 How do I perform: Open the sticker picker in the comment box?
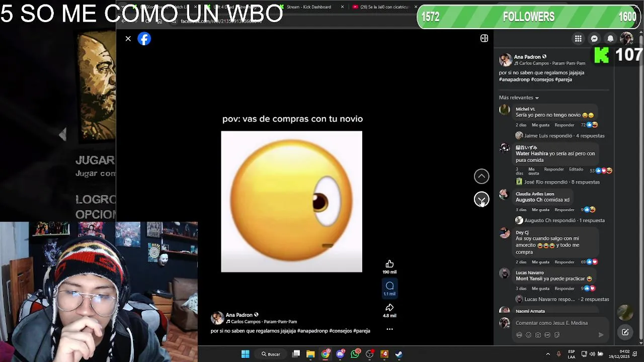(x=557, y=335)
